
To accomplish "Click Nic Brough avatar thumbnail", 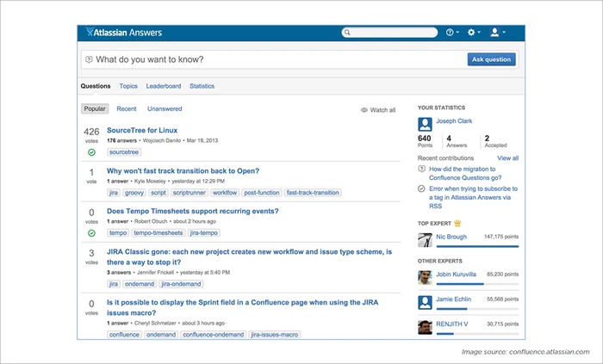I will tap(425, 240).
